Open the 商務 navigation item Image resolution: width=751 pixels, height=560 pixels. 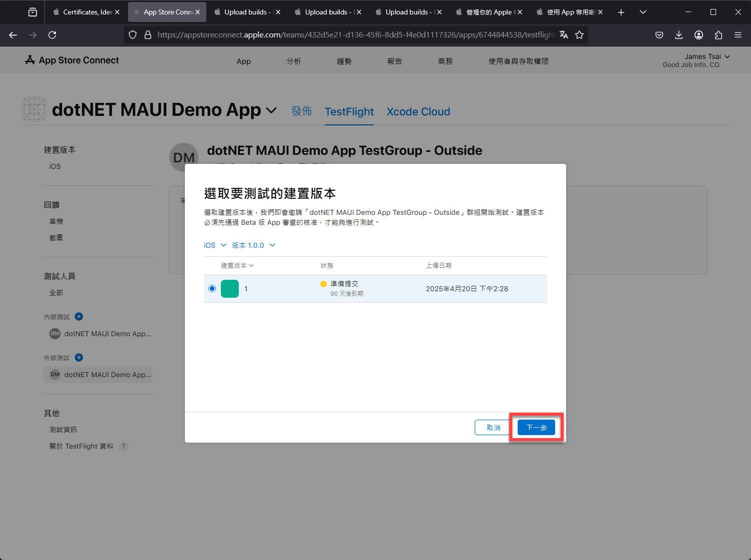445,61
